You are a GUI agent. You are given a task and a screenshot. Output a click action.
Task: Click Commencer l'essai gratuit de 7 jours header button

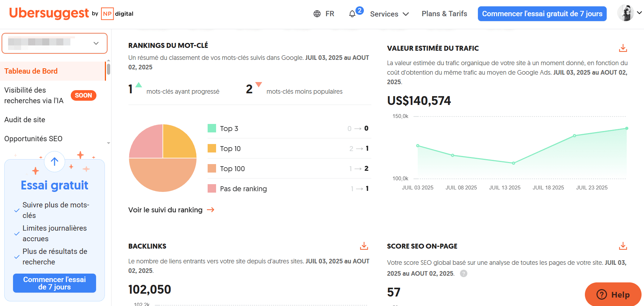pyautogui.click(x=542, y=14)
